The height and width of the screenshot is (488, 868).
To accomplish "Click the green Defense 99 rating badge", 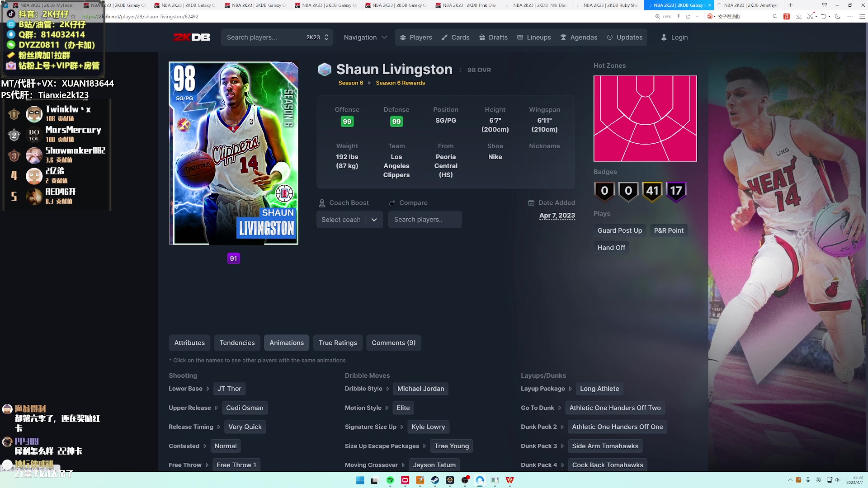I will coord(396,122).
